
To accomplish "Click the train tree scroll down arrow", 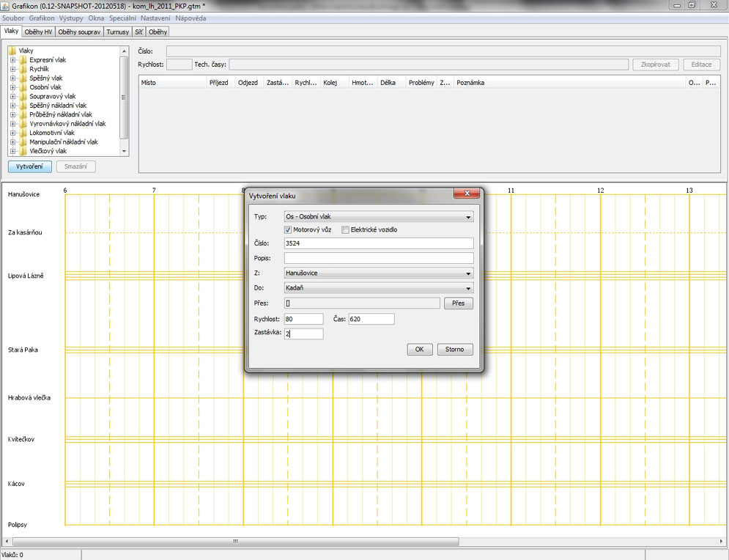I will click(124, 152).
